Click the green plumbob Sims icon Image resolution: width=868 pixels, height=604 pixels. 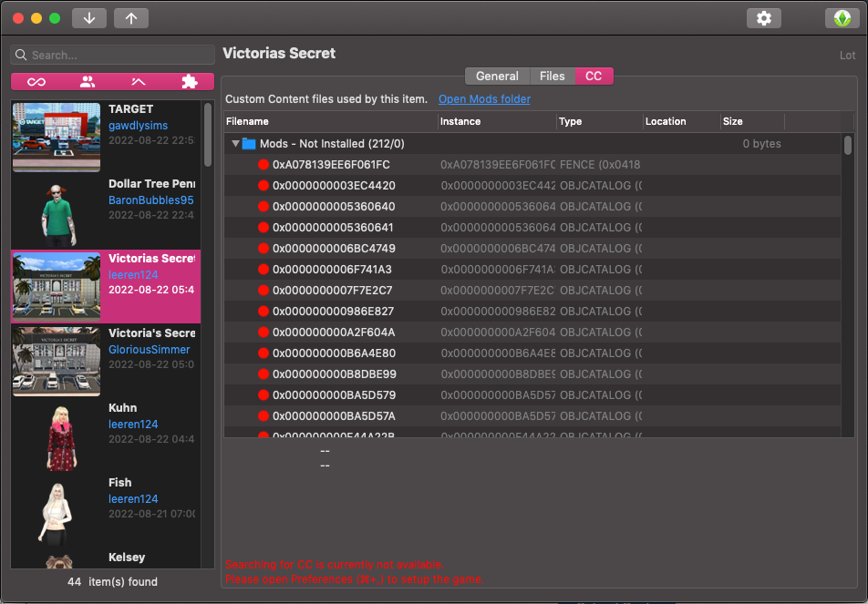point(842,18)
